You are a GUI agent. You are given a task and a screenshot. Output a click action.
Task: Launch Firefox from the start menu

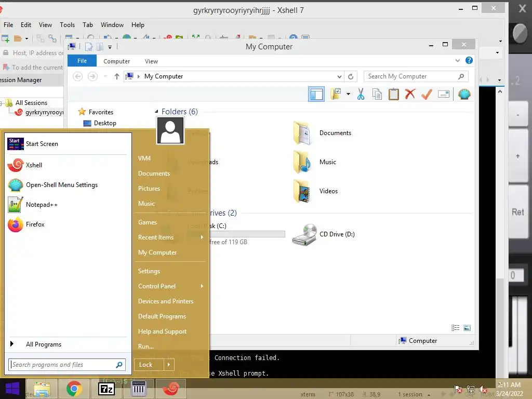[67, 224]
